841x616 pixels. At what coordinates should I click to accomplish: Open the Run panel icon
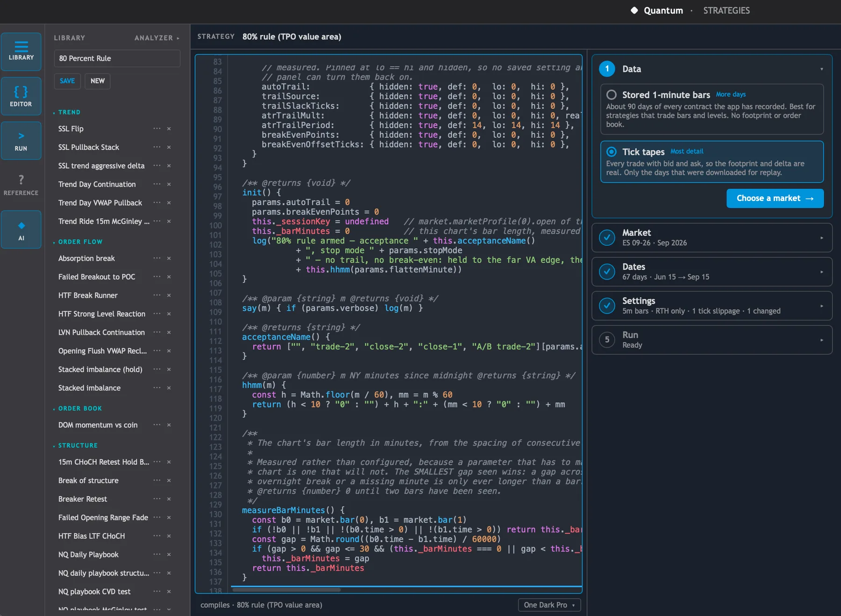coord(21,141)
